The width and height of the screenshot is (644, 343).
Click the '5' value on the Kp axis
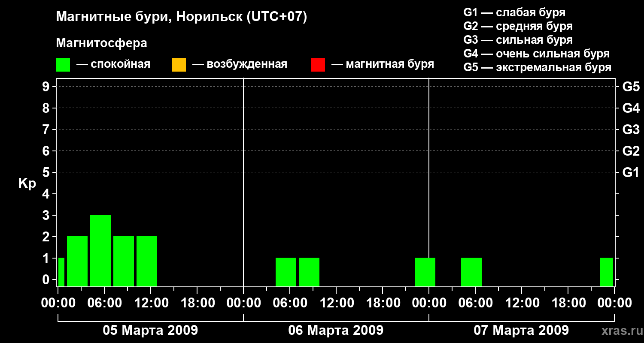[47, 172]
